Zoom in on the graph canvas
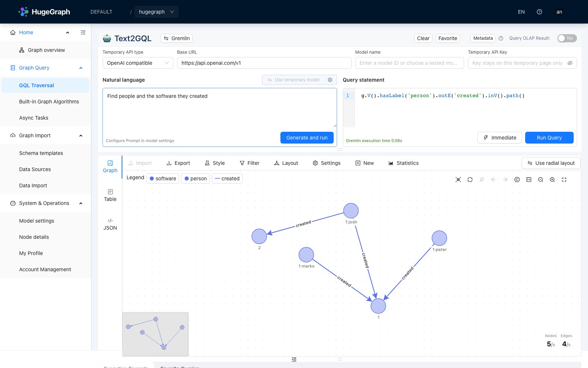588x368 pixels. click(x=552, y=180)
